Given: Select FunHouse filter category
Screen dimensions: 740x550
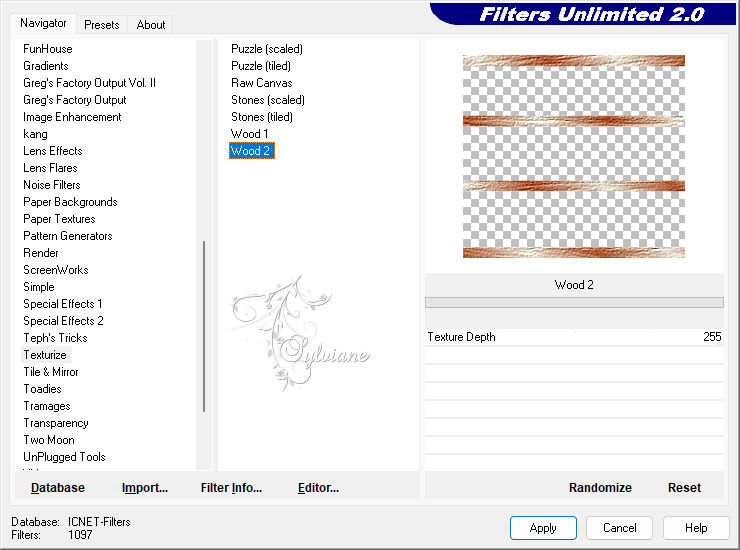Looking at the screenshot, I should tap(48, 49).
